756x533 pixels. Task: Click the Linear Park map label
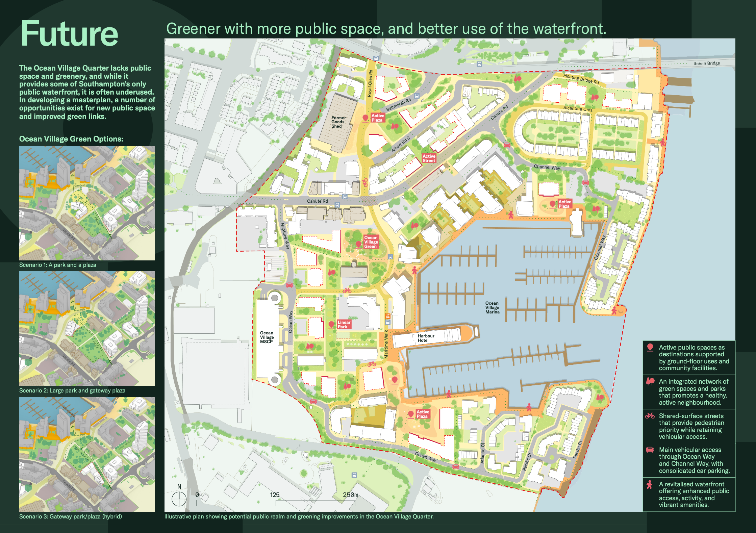(x=344, y=325)
